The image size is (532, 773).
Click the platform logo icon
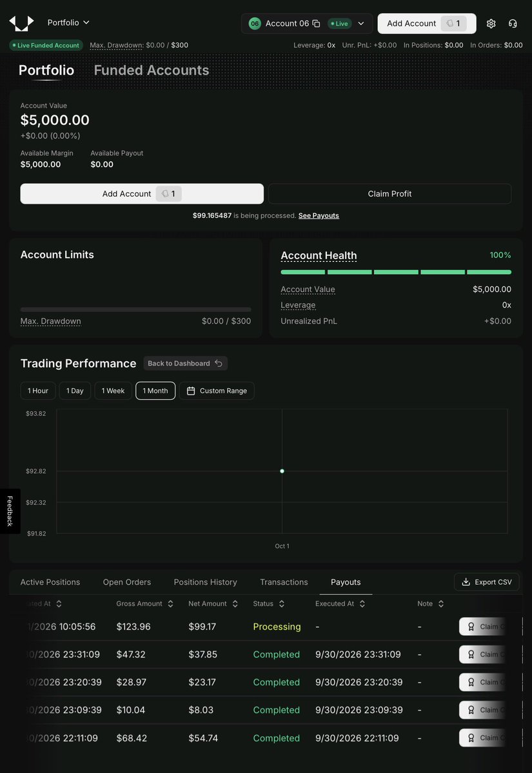pyautogui.click(x=22, y=23)
